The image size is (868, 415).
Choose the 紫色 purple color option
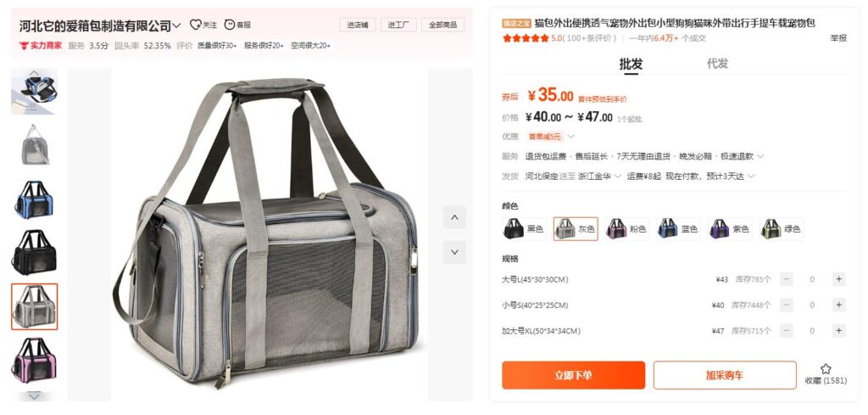(x=730, y=229)
